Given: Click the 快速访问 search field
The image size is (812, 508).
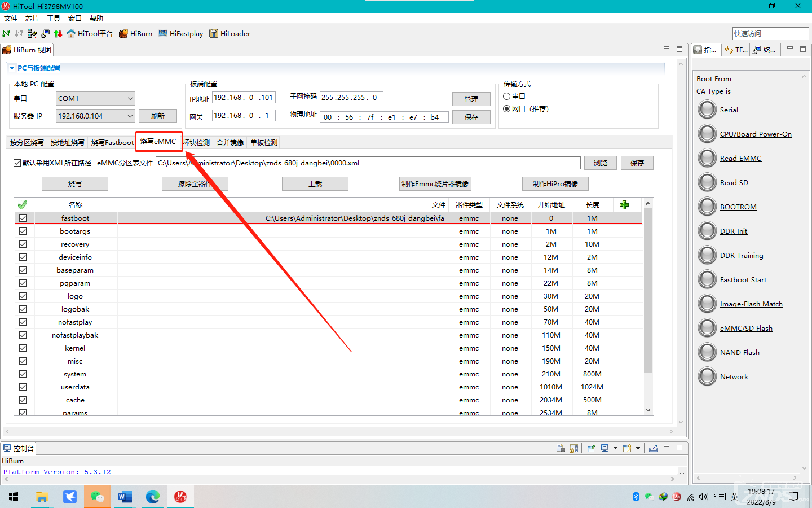Looking at the screenshot, I should [x=770, y=33].
